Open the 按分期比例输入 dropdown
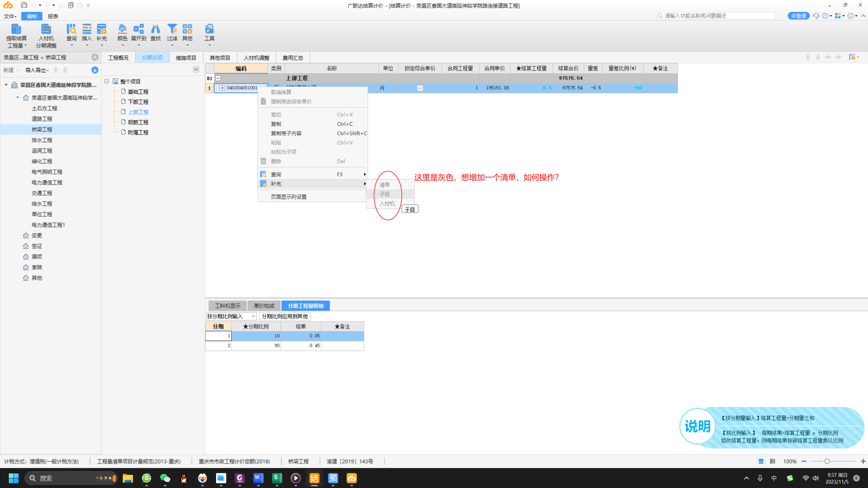868x488 pixels. click(x=253, y=316)
